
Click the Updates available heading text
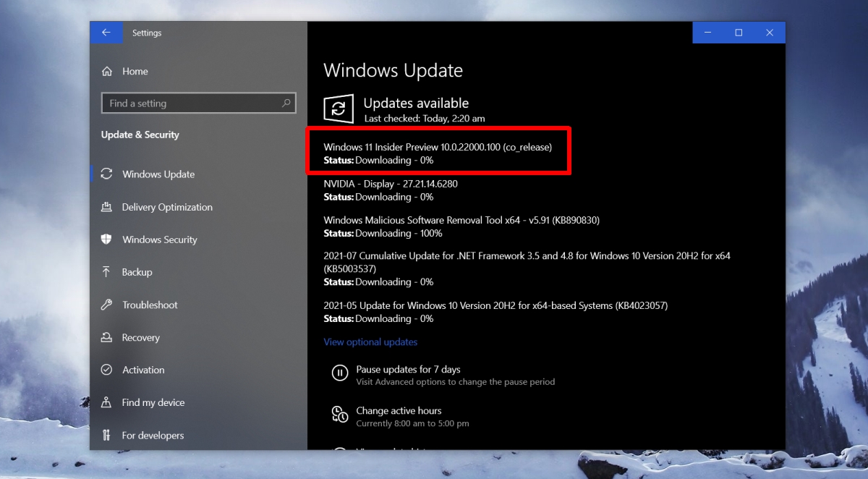coord(416,103)
